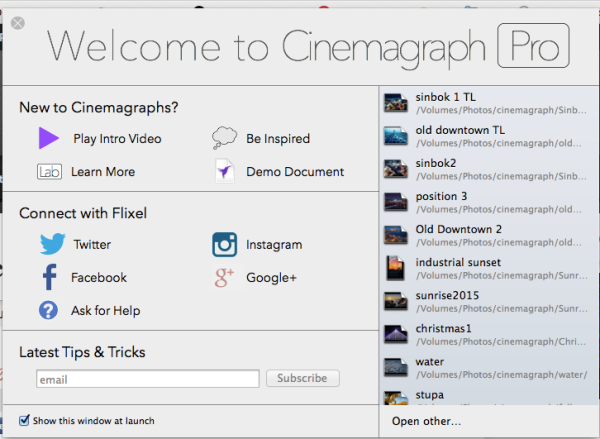Open the Be Inspired link

278,139
